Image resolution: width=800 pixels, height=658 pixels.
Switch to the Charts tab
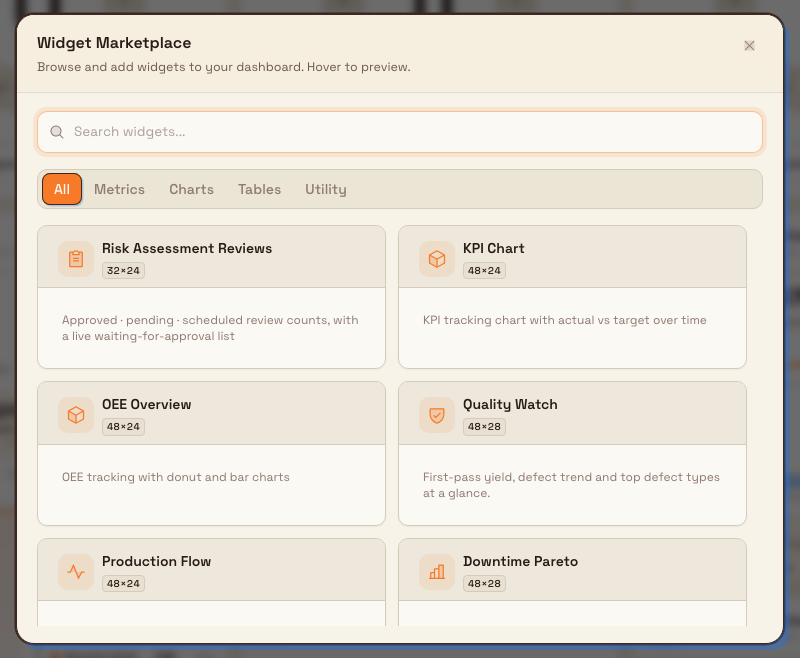coord(191,189)
